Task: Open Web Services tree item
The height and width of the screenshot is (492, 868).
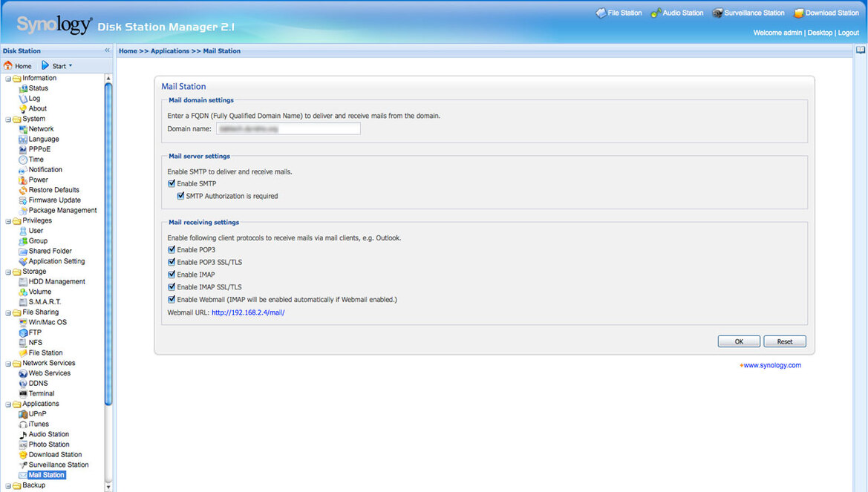Action: (50, 373)
